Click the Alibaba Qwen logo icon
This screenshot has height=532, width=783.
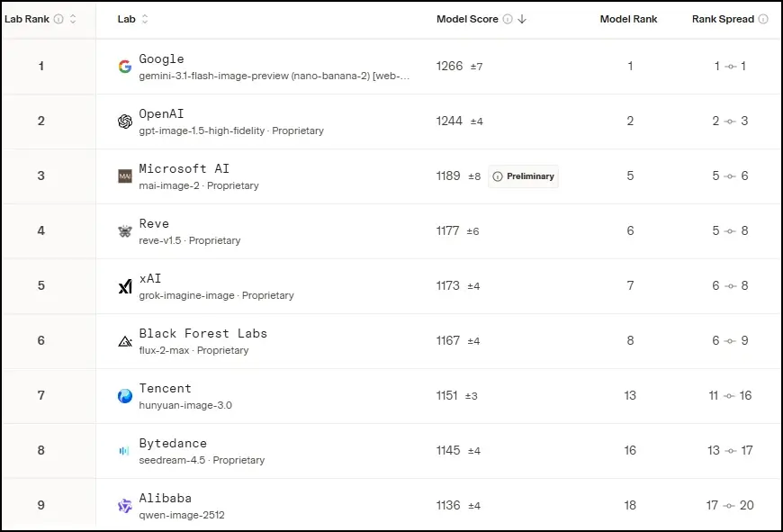125,506
